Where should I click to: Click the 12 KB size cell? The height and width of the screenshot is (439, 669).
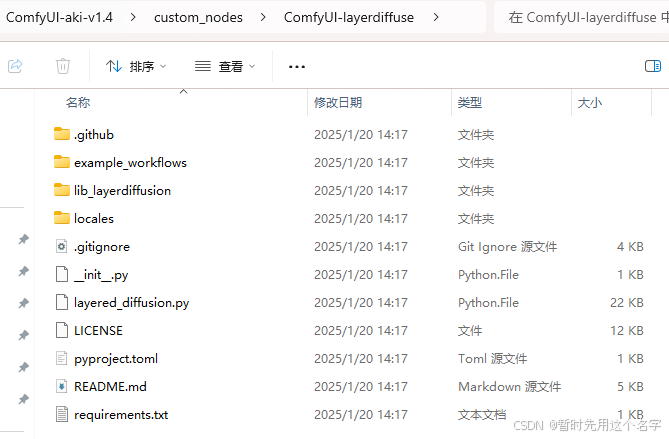point(627,331)
